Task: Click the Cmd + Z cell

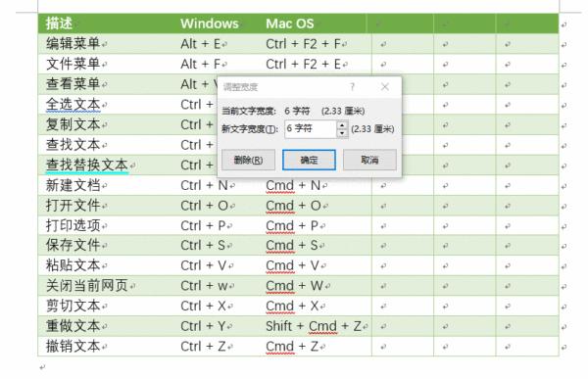Action: click(x=292, y=347)
